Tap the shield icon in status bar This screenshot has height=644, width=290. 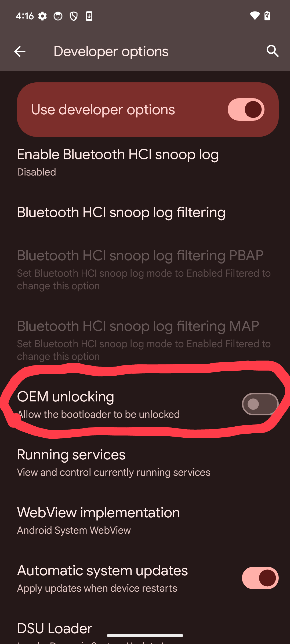tap(74, 16)
